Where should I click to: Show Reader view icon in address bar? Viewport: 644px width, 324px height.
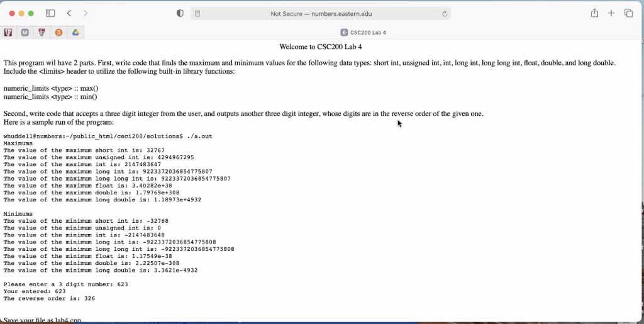coord(197,14)
